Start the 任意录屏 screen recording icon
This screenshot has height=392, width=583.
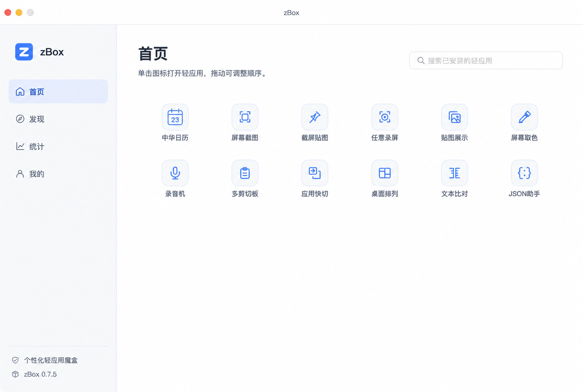coord(385,117)
